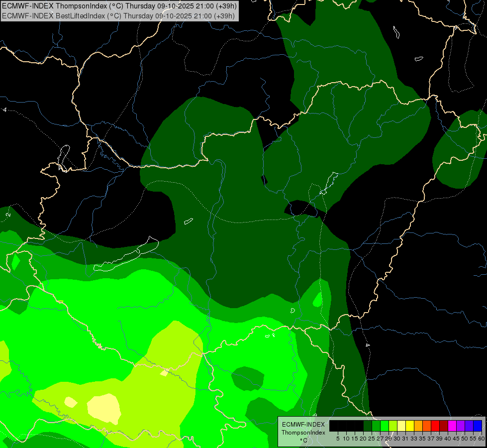Image resolution: width=487 pixels, height=448 pixels.
Task: Pick the bright green 27–29 legend swatch
Action: click(385, 426)
